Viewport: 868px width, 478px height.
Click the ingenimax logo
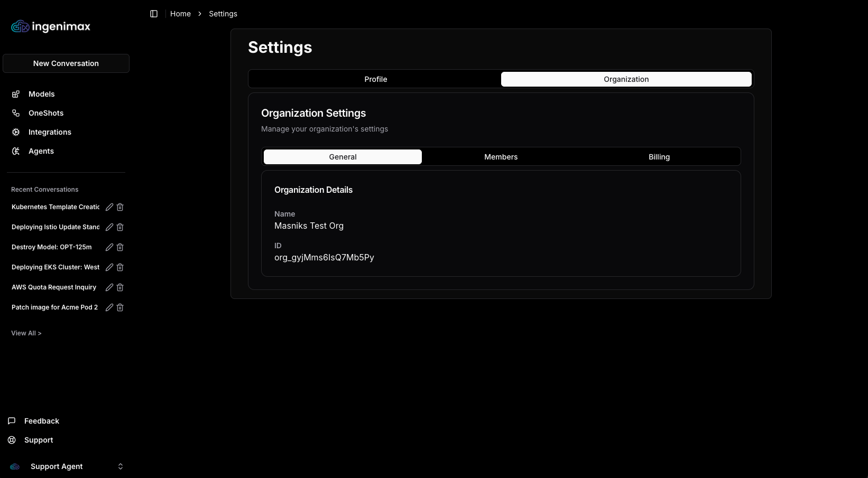tap(51, 26)
